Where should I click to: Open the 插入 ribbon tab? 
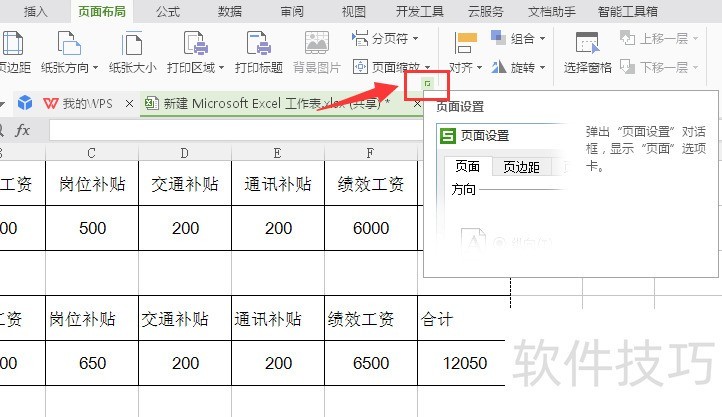click(35, 12)
